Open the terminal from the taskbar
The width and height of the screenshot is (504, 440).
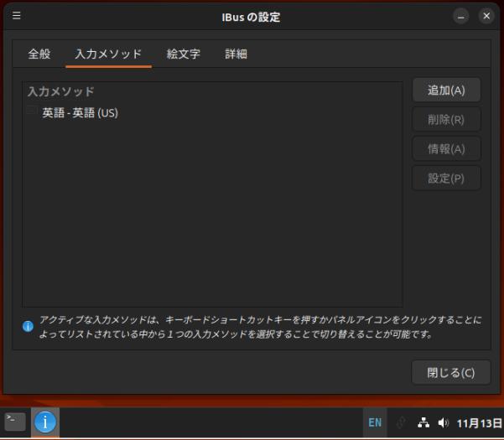[15, 422]
